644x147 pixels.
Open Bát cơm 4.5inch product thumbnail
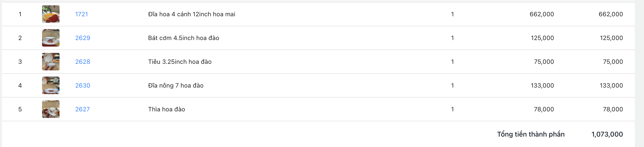coord(51,38)
